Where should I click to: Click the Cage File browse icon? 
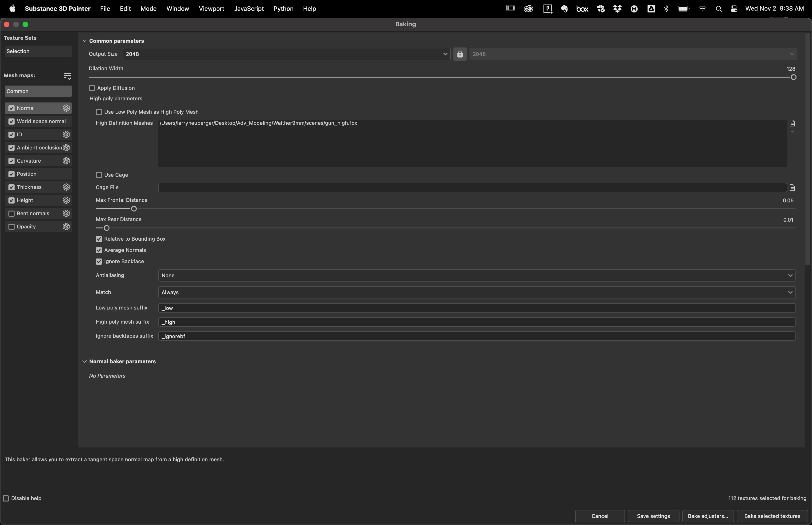[x=792, y=188]
